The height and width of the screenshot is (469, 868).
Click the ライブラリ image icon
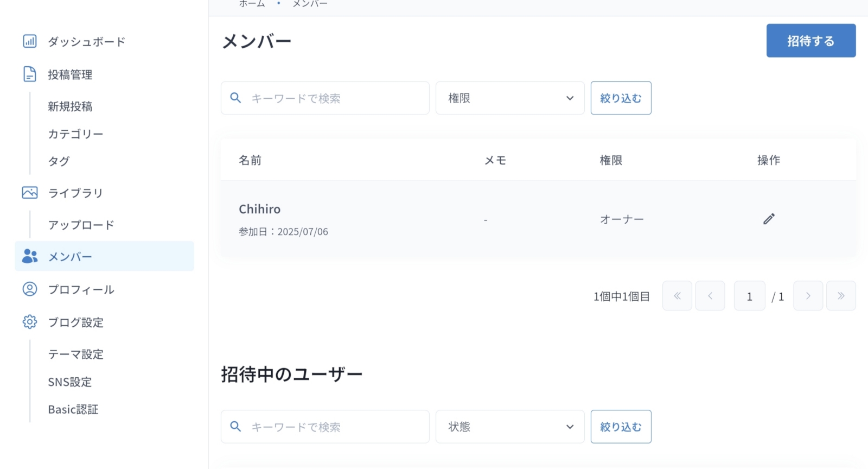30,193
